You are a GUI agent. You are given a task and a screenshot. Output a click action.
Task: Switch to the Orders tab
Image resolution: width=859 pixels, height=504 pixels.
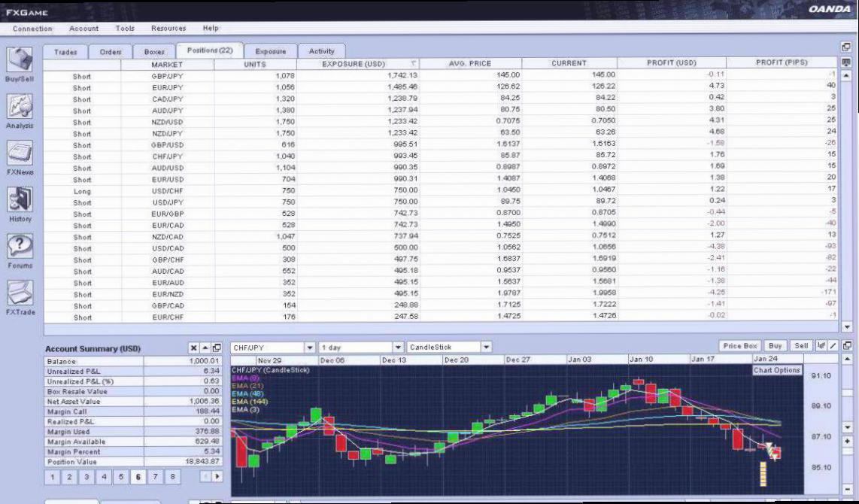110,51
